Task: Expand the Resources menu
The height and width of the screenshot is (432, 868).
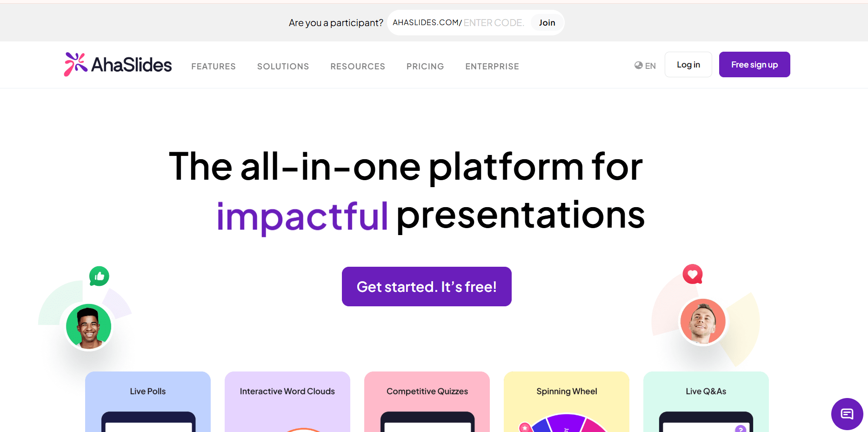Action: [x=357, y=67]
